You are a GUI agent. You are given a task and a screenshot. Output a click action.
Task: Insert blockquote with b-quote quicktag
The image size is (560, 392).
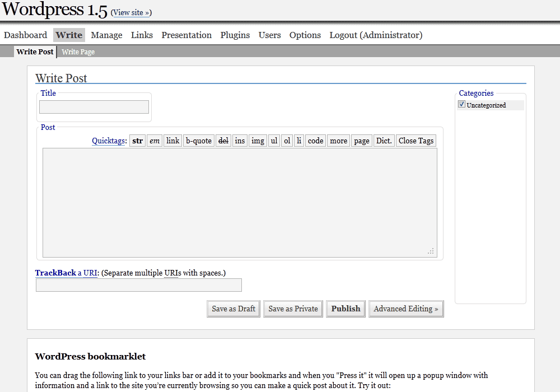[199, 141]
